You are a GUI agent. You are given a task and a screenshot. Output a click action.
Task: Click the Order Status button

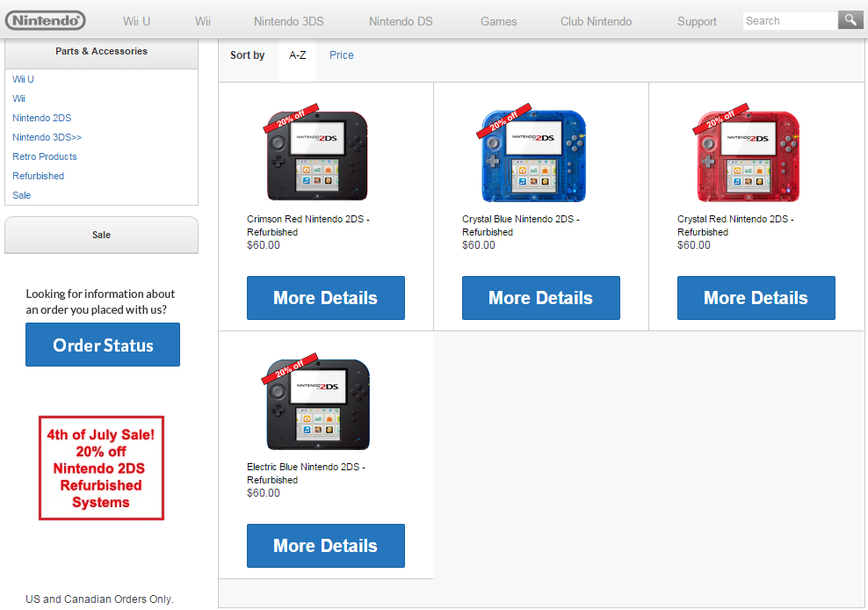click(103, 345)
